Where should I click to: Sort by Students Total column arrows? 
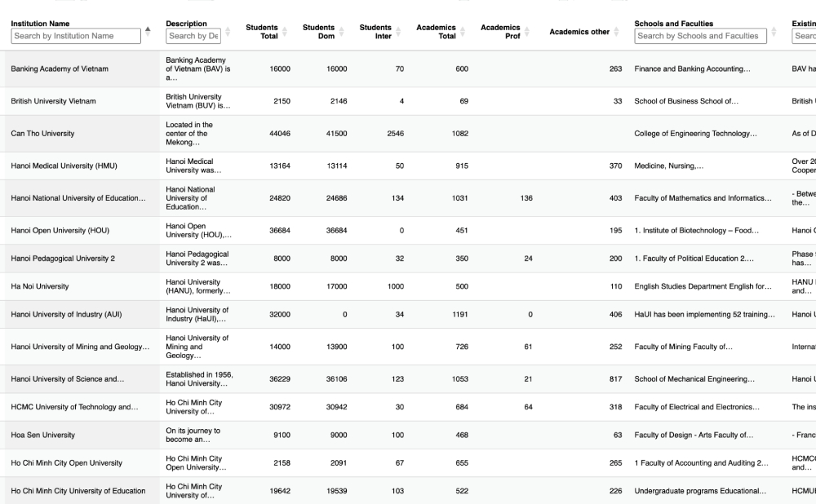click(284, 32)
